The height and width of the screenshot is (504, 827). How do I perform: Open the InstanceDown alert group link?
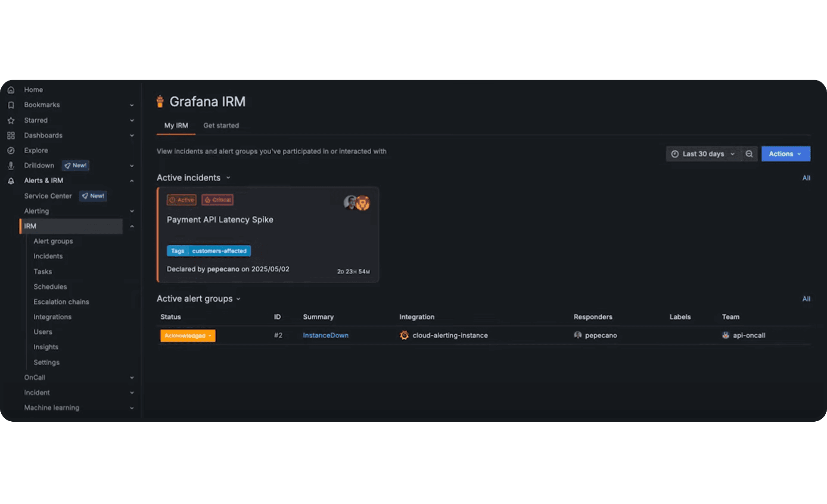pyautogui.click(x=325, y=336)
